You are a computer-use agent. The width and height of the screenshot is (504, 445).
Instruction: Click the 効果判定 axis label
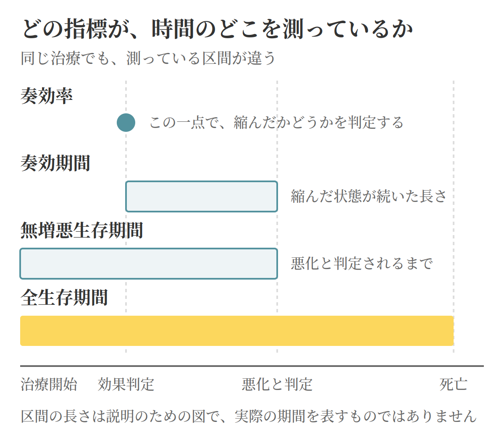point(126,384)
